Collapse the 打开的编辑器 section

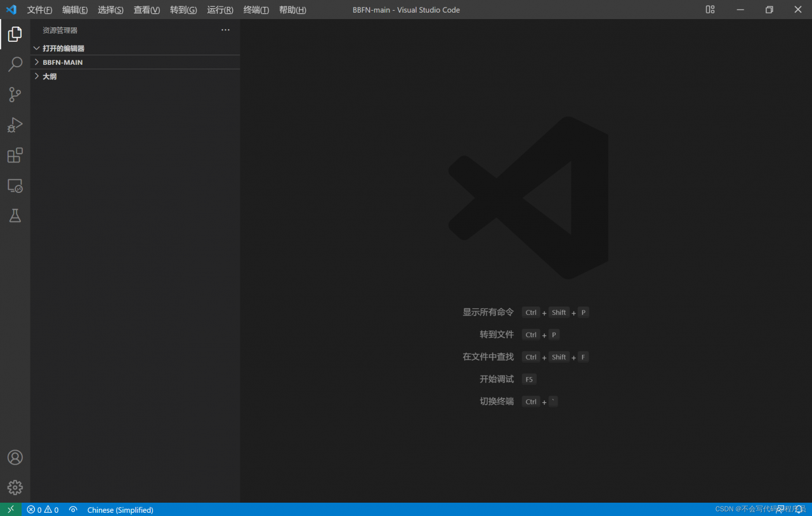(135, 48)
